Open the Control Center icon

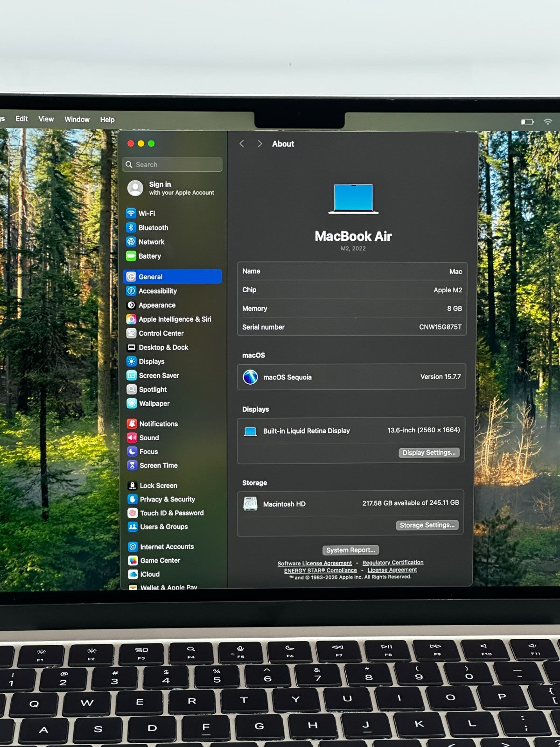tap(131, 333)
